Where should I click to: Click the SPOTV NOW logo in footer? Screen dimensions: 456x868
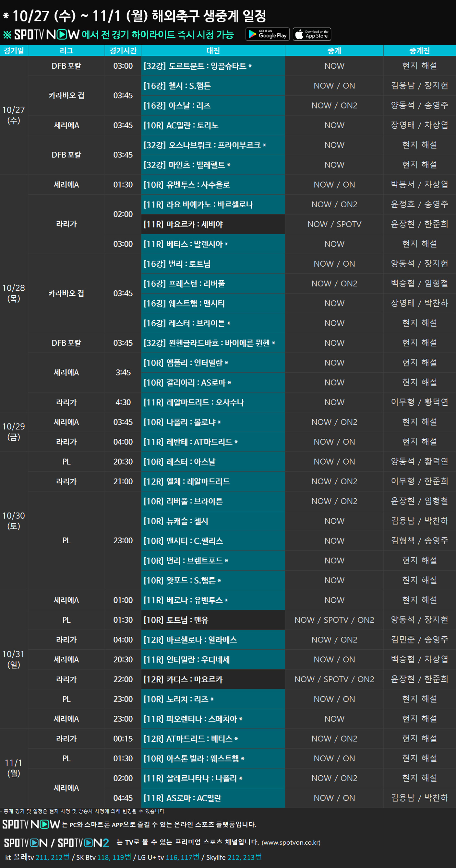coord(31,824)
